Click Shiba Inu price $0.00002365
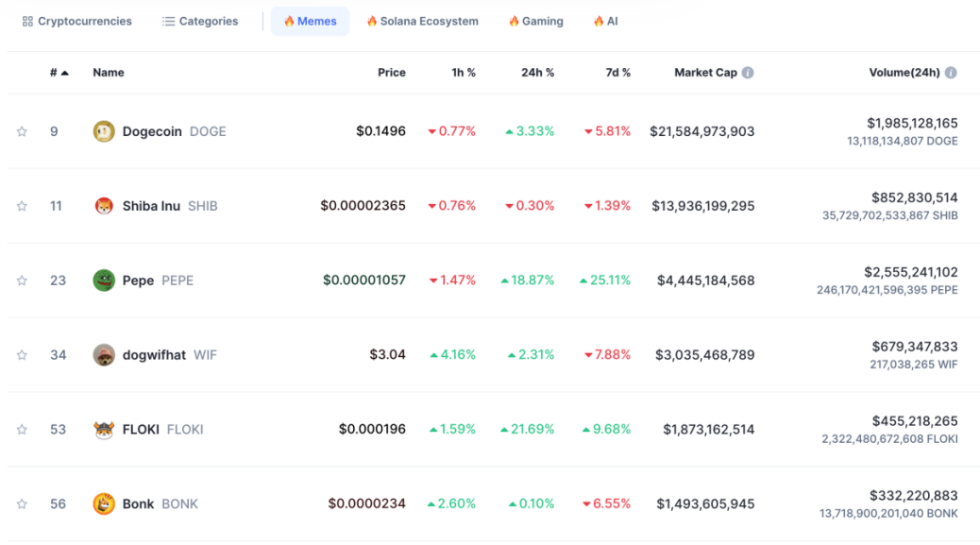980x545 pixels. point(363,206)
